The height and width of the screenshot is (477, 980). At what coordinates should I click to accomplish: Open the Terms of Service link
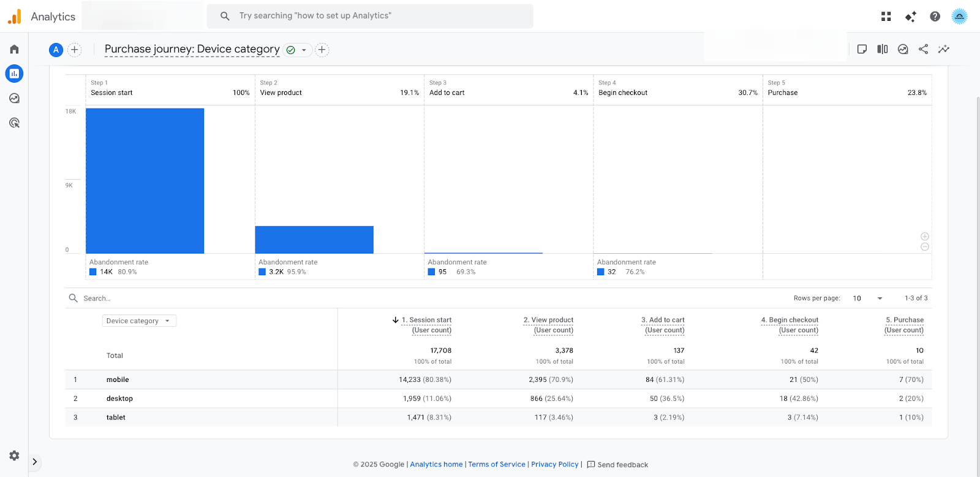(497, 465)
